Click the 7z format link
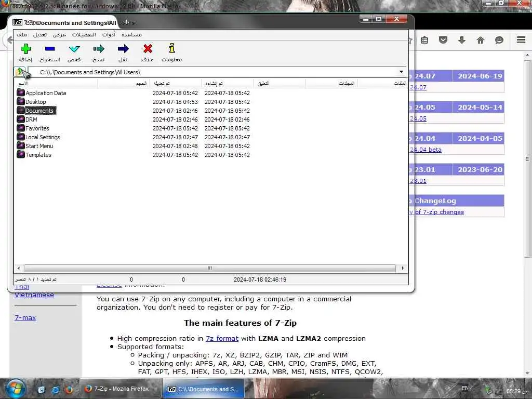Screen dimensions: 532x399 222,338
